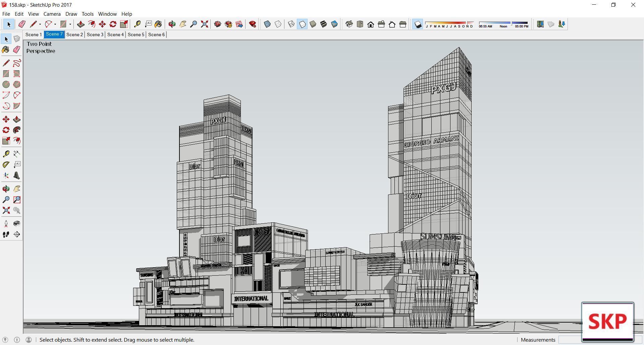644x345 pixels.
Task: Open the Window menu
Action: pyautogui.click(x=107, y=14)
